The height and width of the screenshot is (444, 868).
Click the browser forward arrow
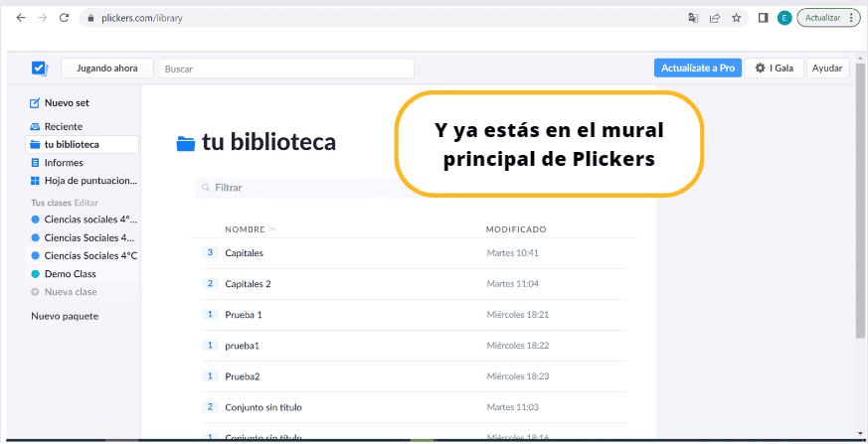pos(42,18)
